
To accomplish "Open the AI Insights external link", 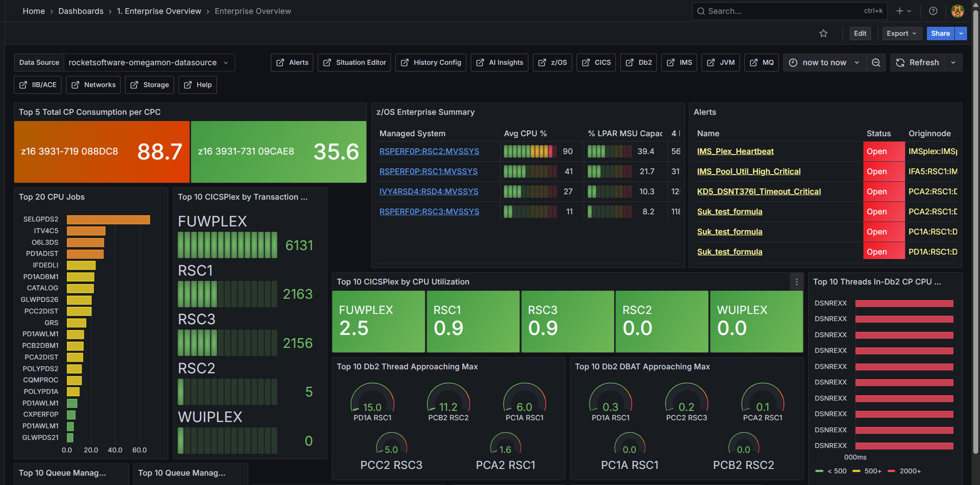I will point(499,63).
